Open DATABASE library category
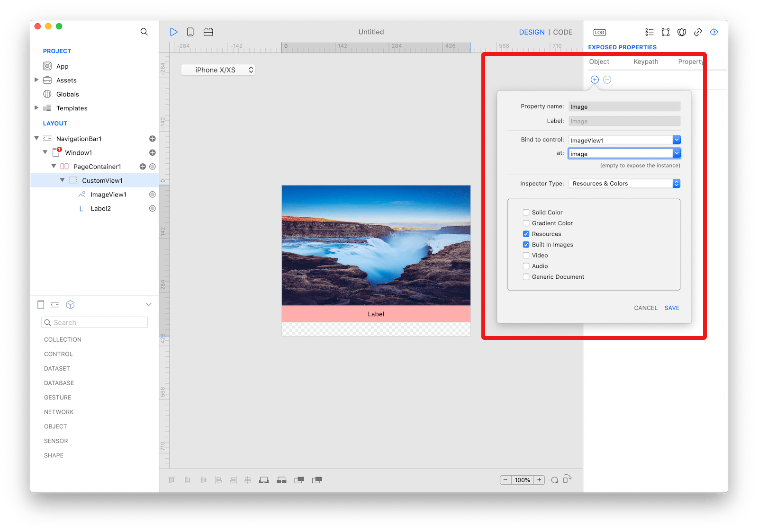 pos(59,383)
